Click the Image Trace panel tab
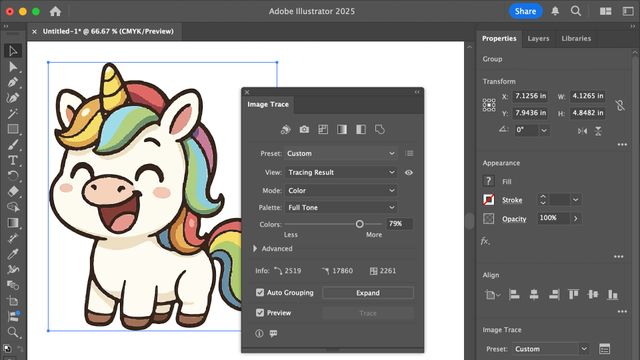This screenshot has height=360, width=640. 268,104
